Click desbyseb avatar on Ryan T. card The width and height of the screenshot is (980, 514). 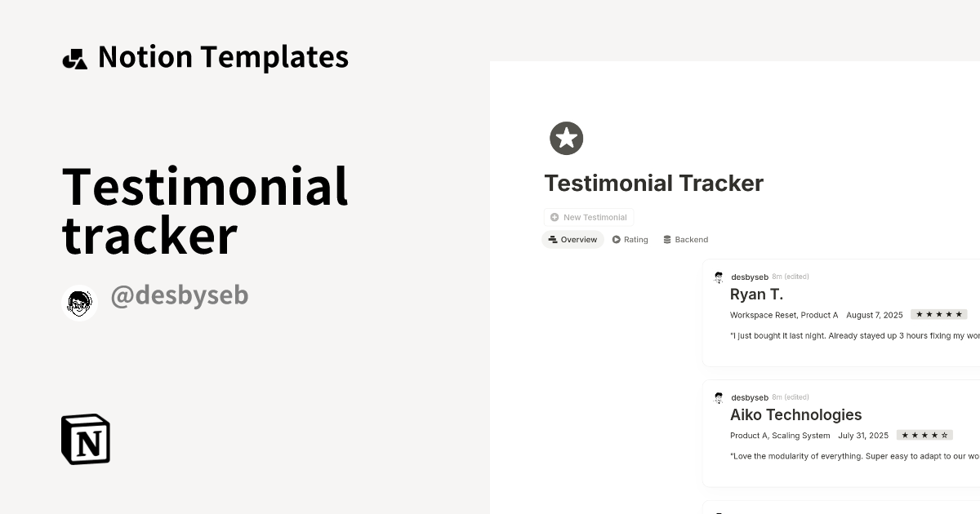point(719,277)
